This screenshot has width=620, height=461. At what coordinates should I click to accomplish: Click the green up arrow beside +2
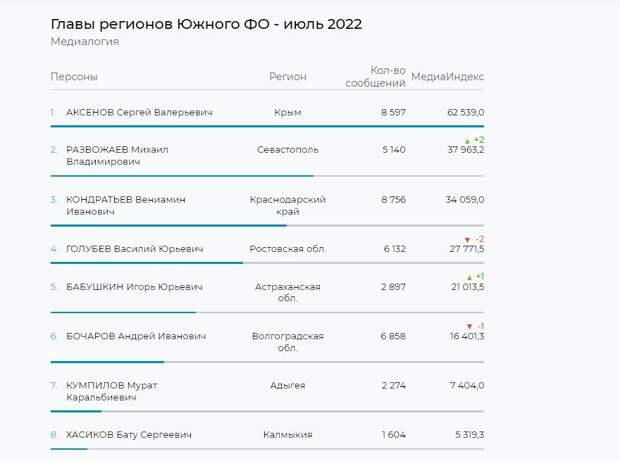coord(467,141)
